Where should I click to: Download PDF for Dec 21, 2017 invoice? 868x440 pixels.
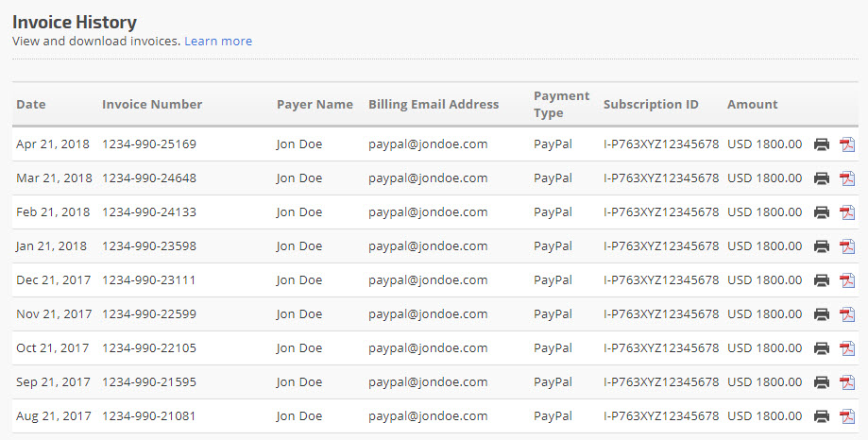[x=847, y=280]
